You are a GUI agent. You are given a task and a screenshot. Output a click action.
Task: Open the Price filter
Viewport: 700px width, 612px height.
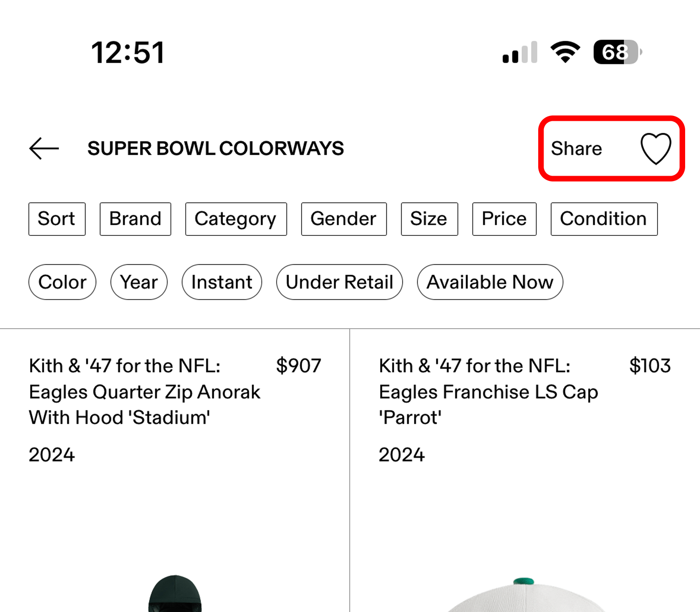click(504, 219)
